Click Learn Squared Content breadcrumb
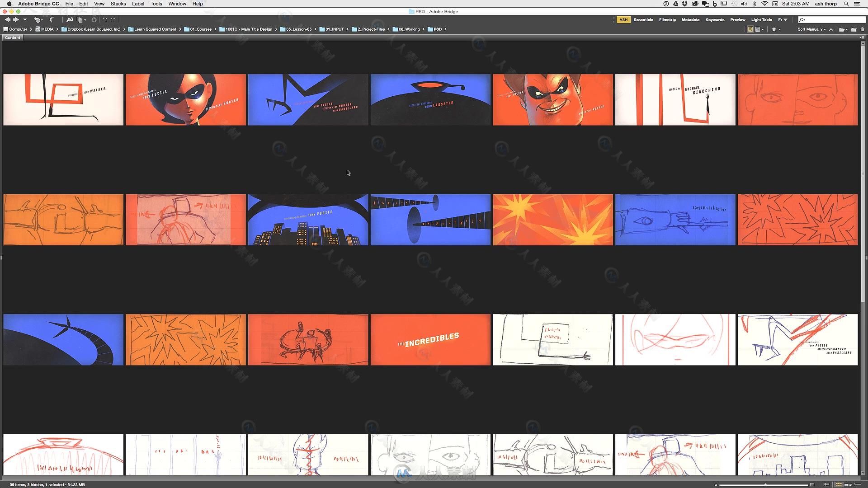 152,29
